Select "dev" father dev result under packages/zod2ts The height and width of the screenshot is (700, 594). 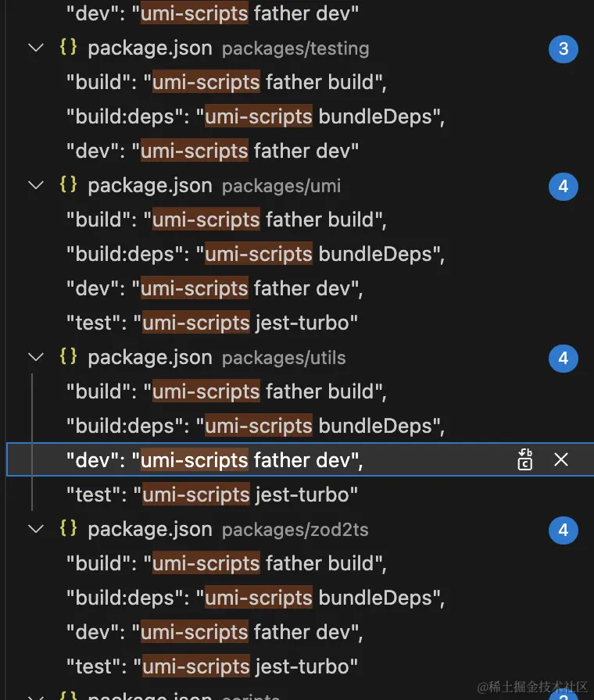(x=214, y=632)
